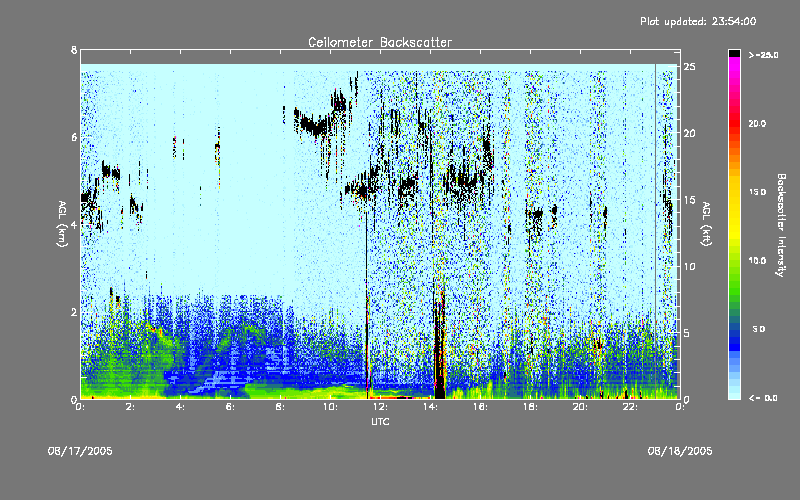Image resolution: width=800 pixels, height=500 pixels.
Task: Click the 4 km tick label
Action: point(74,224)
